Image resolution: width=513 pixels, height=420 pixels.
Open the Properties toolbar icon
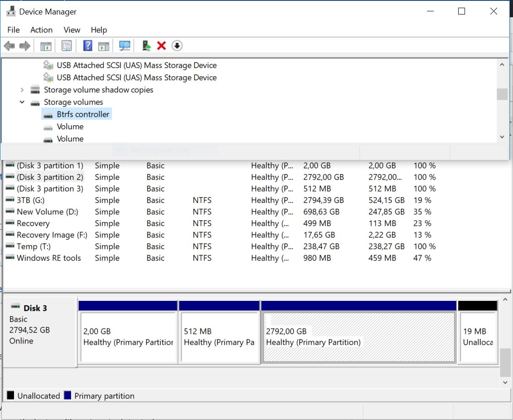point(67,46)
